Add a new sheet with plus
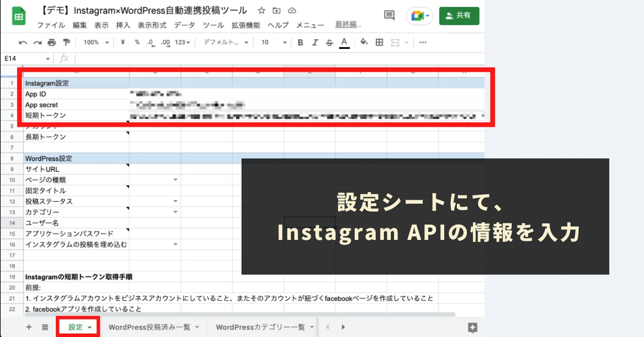The image size is (644, 337). 29,327
